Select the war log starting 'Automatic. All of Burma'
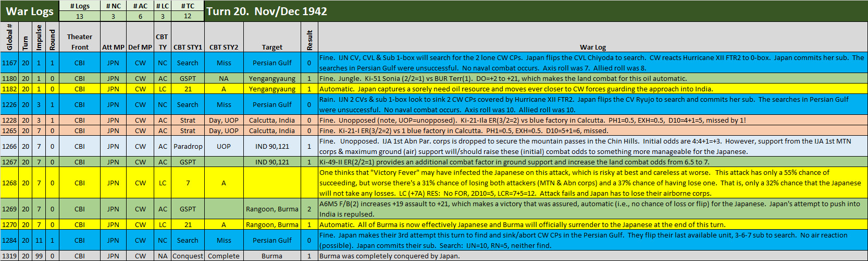The width and height of the screenshot is (868, 261). [593, 224]
